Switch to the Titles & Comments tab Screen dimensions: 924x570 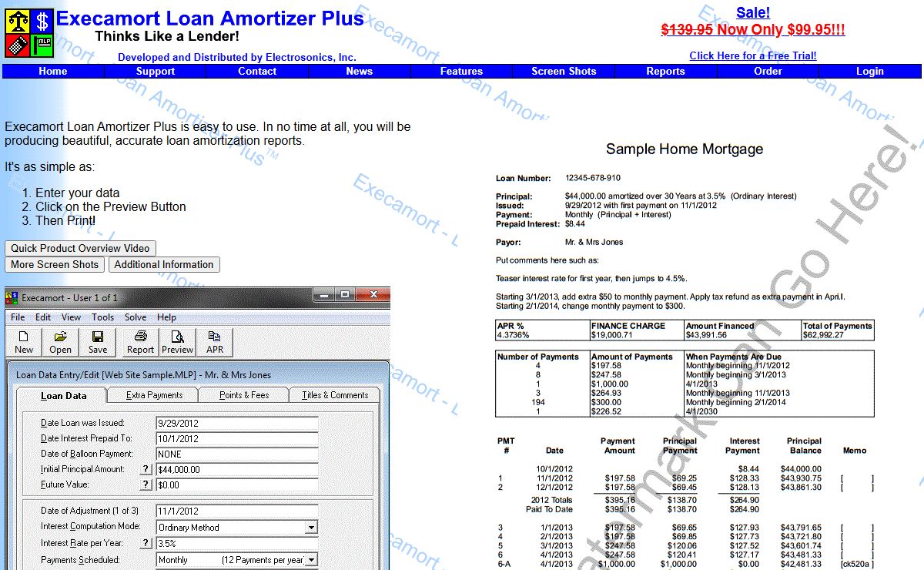click(x=335, y=395)
